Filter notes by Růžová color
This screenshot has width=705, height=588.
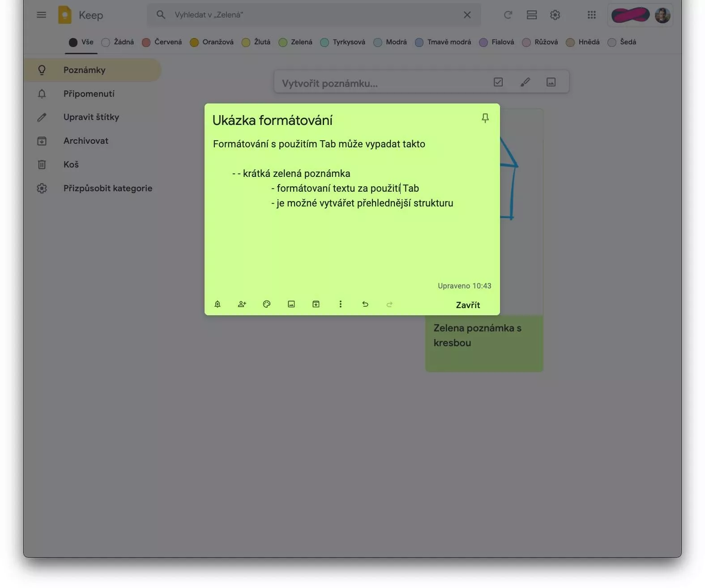pos(540,42)
